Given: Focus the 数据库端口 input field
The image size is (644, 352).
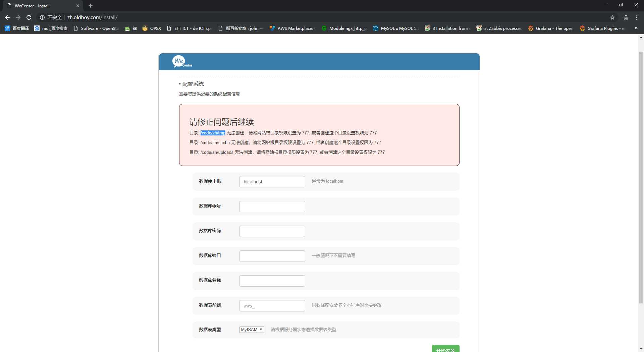Looking at the screenshot, I should point(272,256).
